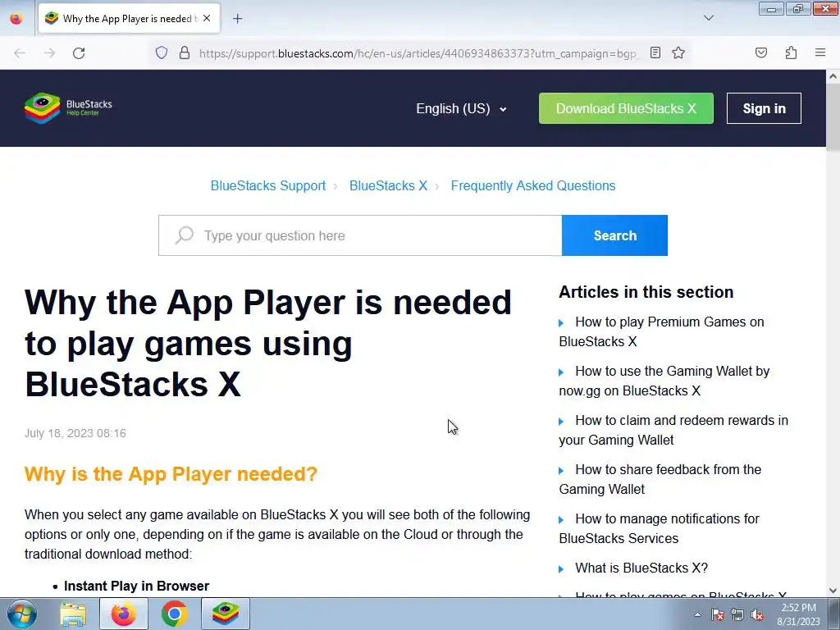This screenshot has width=840, height=630.
Task: Reload the current page
Action: click(x=79, y=53)
